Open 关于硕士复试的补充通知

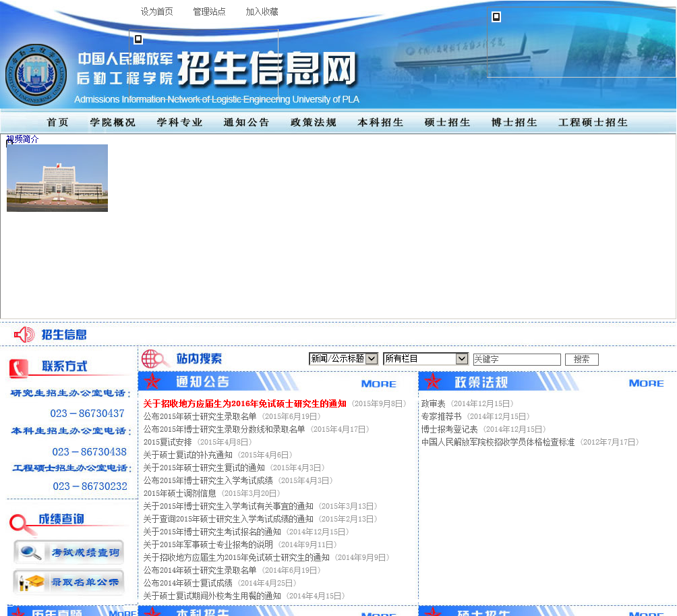pyautogui.click(x=188, y=455)
